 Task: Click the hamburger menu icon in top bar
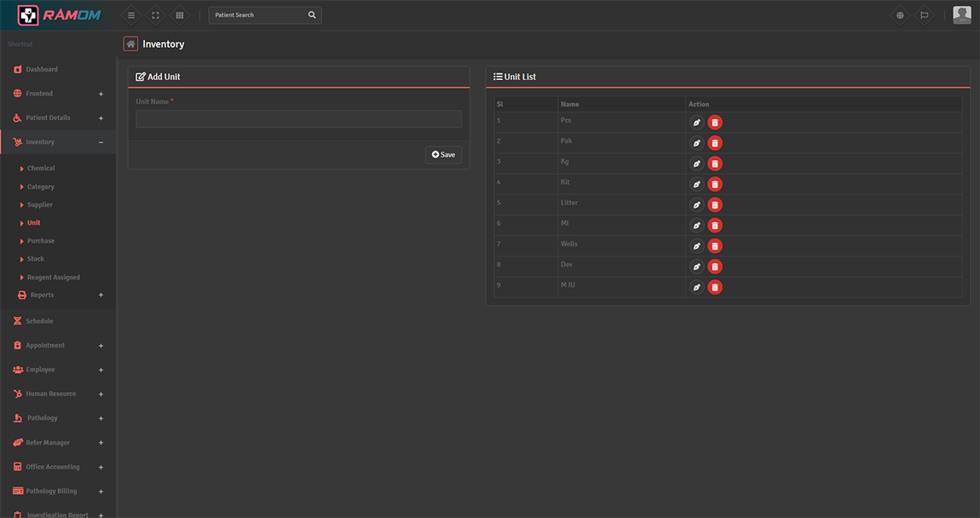pyautogui.click(x=130, y=15)
